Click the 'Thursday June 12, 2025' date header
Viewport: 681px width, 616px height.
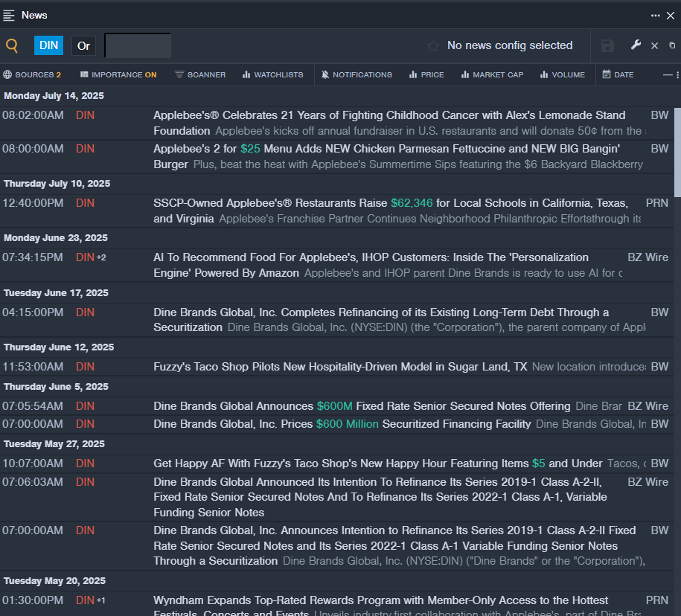click(x=59, y=347)
